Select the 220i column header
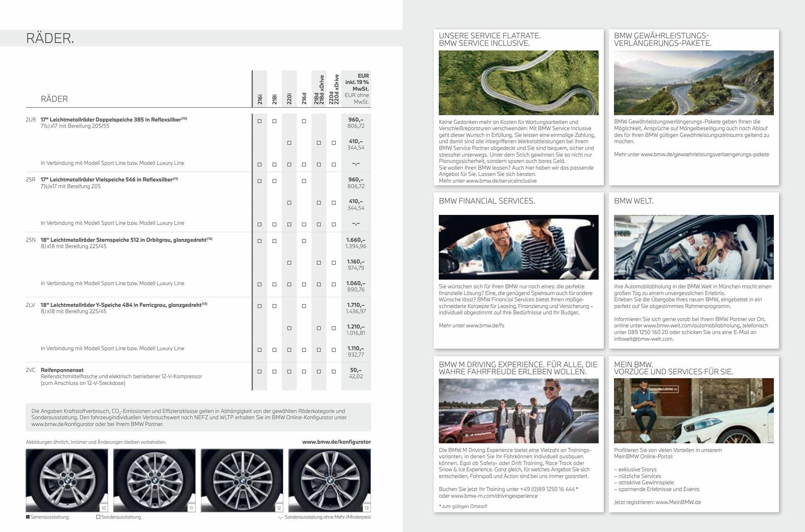This screenshot has height=532, width=805. click(x=289, y=99)
